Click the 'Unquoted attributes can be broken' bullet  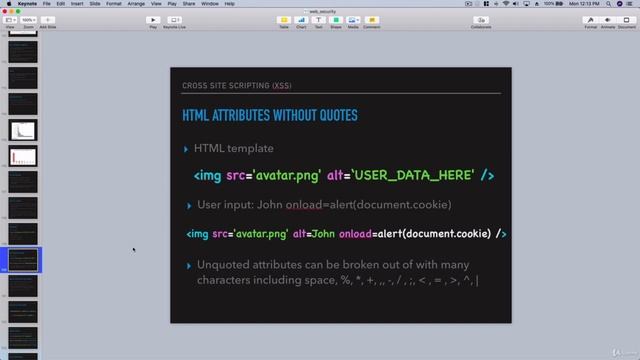337,272
